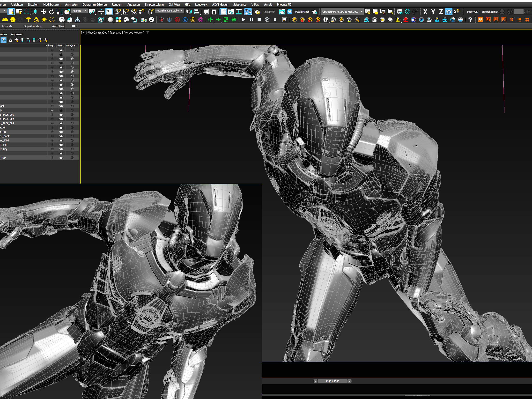
Task: Click the trash can delete icon
Action: (x=275, y=20)
